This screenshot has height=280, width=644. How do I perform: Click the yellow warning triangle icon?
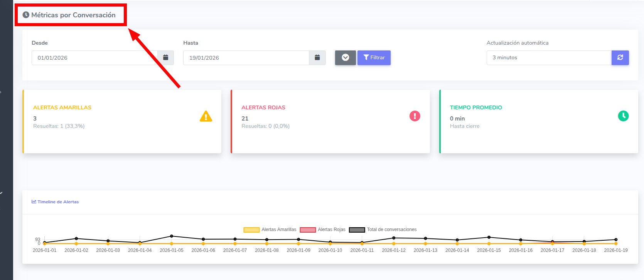click(206, 116)
